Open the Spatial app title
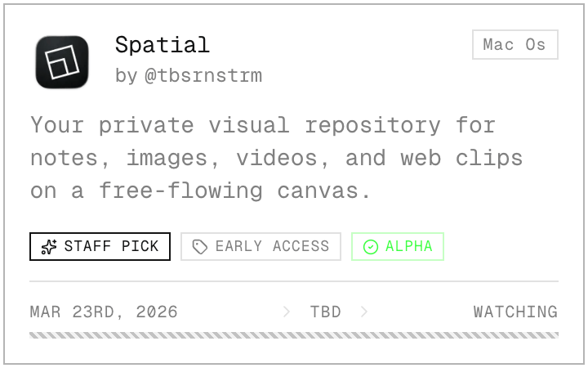Screen dimensions: 588x368 coord(162,45)
